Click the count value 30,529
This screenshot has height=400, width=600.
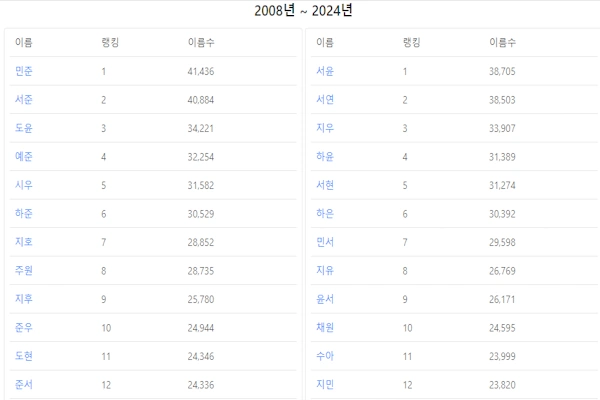click(201, 214)
